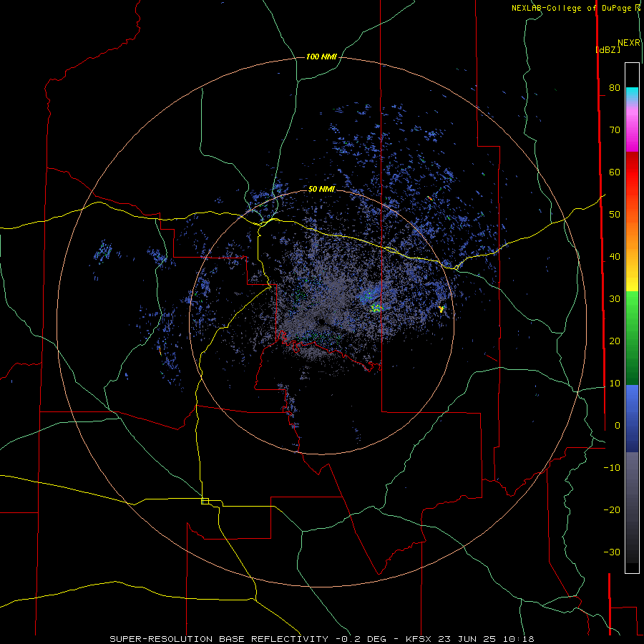Image resolution: width=644 pixels, height=644 pixels.
Task: Click the 40 value on the dBZ scale
Action: pyautogui.click(x=615, y=257)
